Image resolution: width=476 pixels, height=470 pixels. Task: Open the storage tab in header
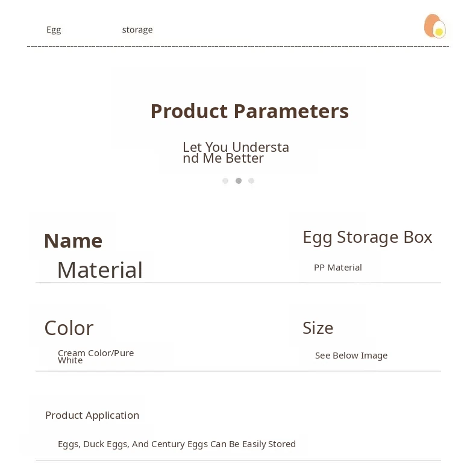(x=137, y=30)
